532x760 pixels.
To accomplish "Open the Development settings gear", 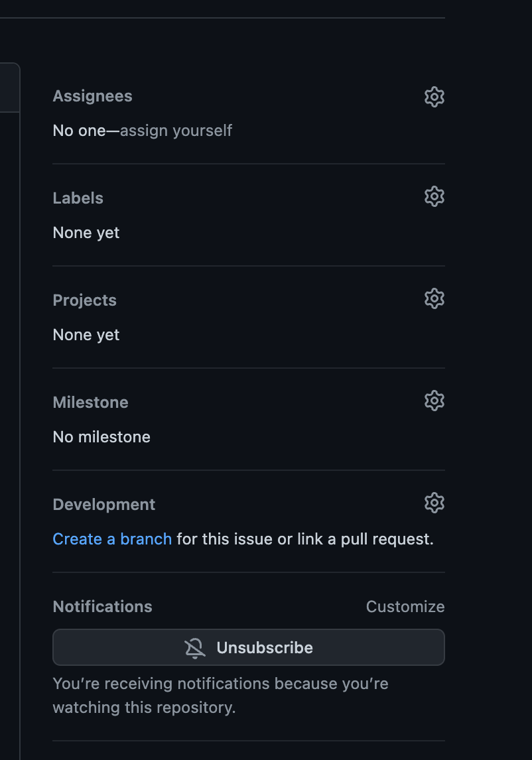I will click(x=434, y=503).
